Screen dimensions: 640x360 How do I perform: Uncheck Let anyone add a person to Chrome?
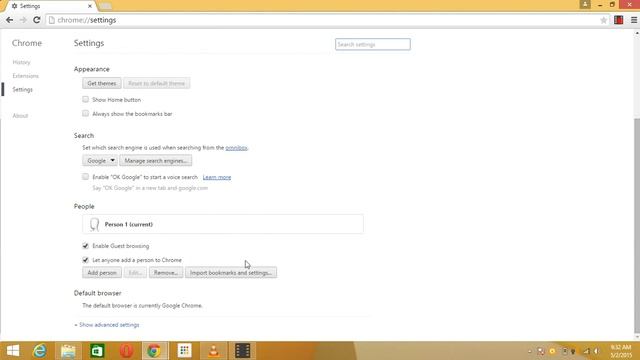click(x=85, y=260)
